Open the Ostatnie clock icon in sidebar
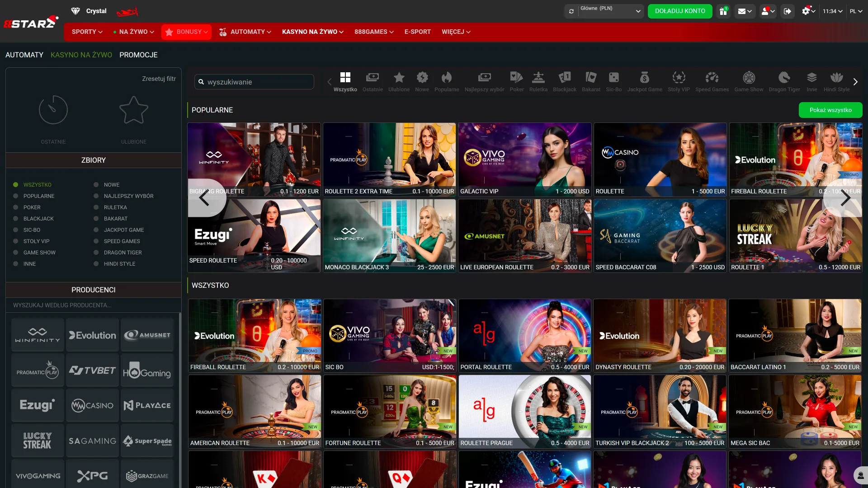868x488 pixels. point(53,111)
